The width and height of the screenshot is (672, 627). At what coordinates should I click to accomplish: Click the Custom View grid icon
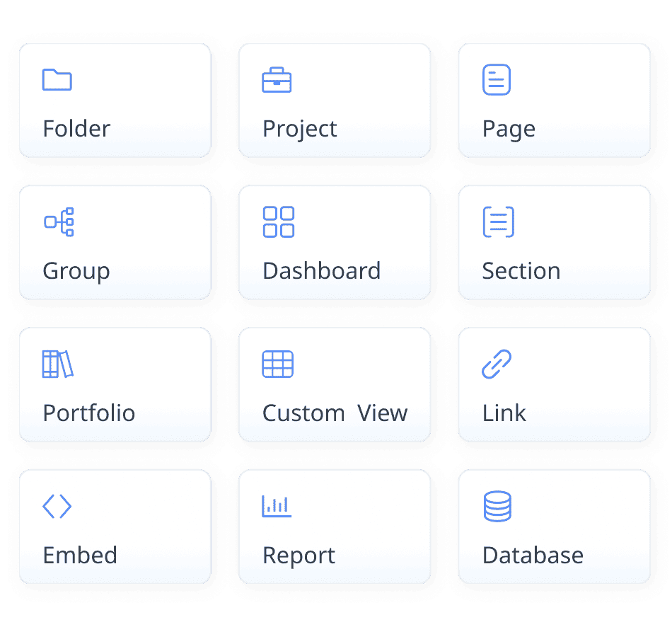278,364
